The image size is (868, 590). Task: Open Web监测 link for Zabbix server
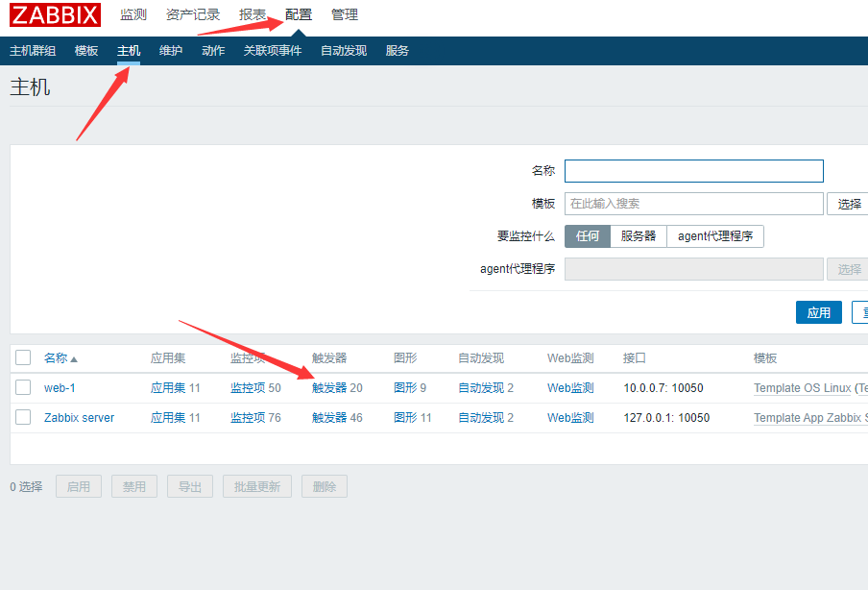[x=570, y=418]
